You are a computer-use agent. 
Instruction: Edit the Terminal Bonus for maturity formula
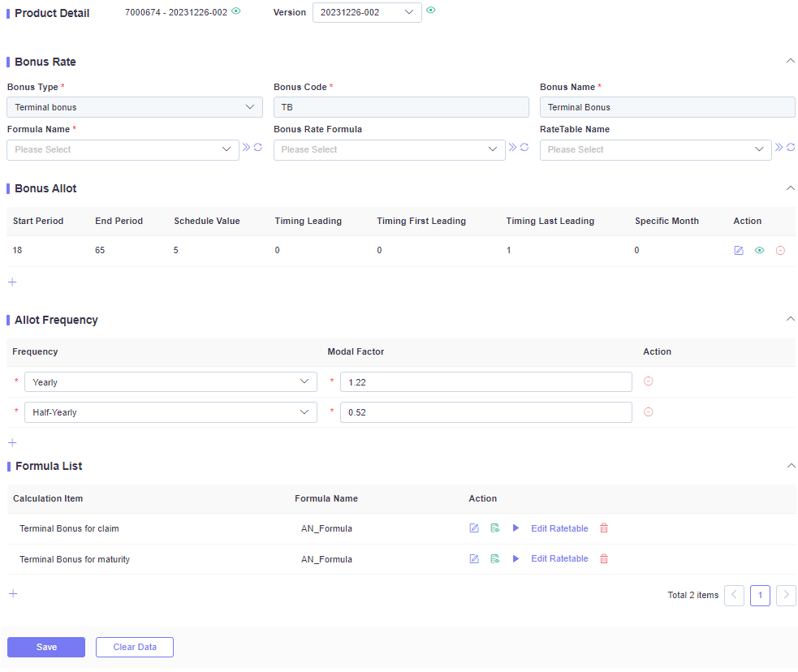pyautogui.click(x=474, y=558)
